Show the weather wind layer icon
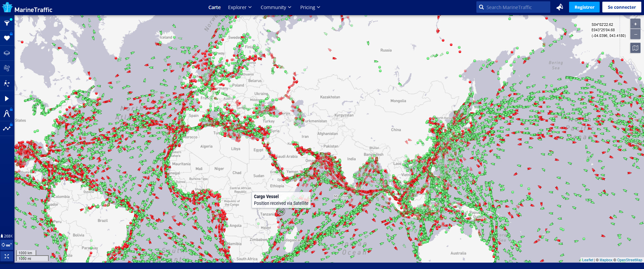The height and width of the screenshot is (269, 644). click(7, 68)
